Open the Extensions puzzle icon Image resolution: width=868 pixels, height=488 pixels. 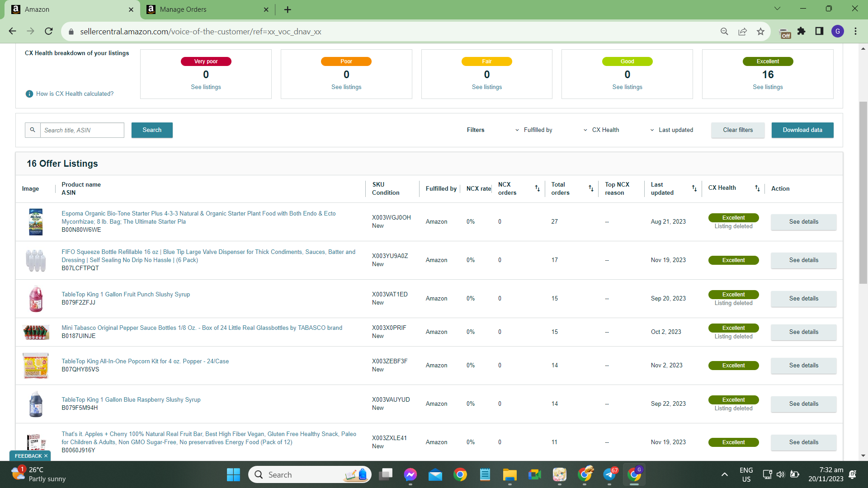[x=801, y=31]
